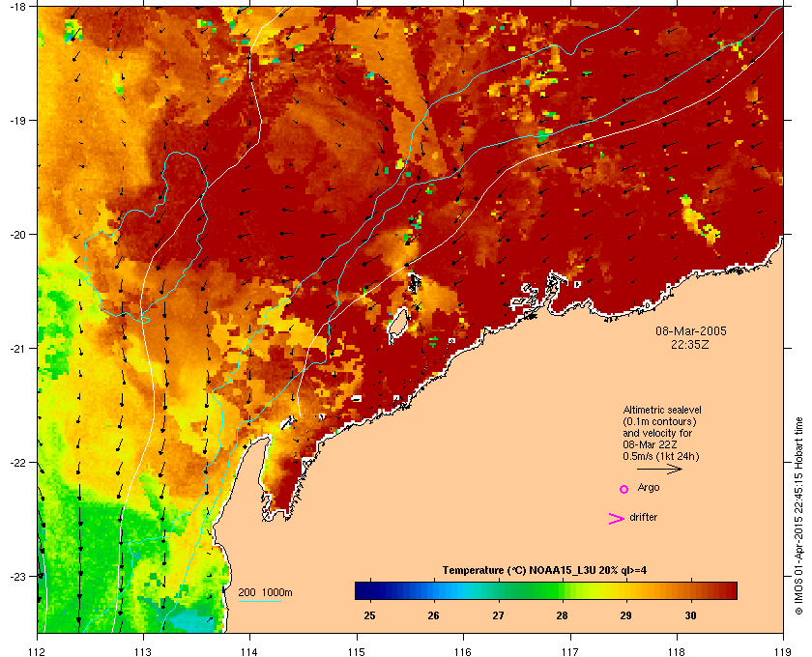This screenshot has width=812, height=657.
Task: Click the '0.5m/s (1kt 24h)' legend text
Action: point(661,457)
